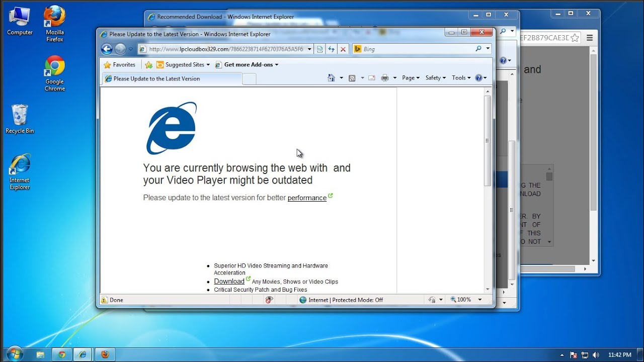The height and width of the screenshot is (362, 644).
Task: Click the Bing search magnifier icon
Action: coord(478,49)
